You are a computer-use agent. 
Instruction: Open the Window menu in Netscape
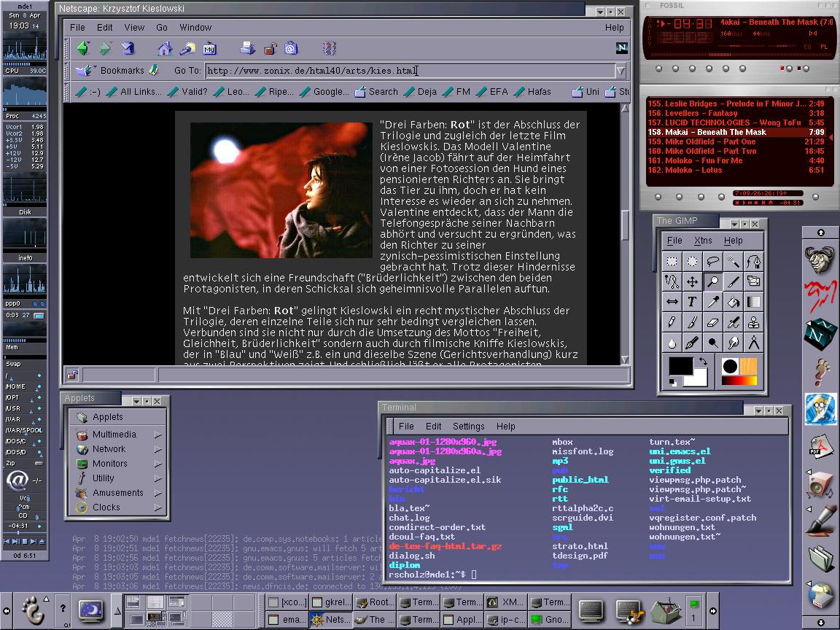tap(195, 27)
